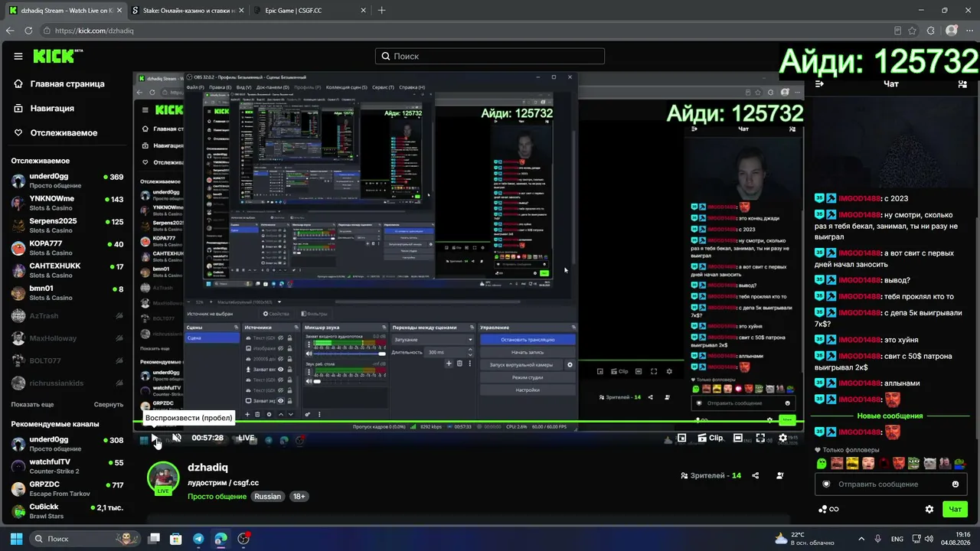Open chat settings gear icon
This screenshot has width=980, height=551.
point(929,509)
